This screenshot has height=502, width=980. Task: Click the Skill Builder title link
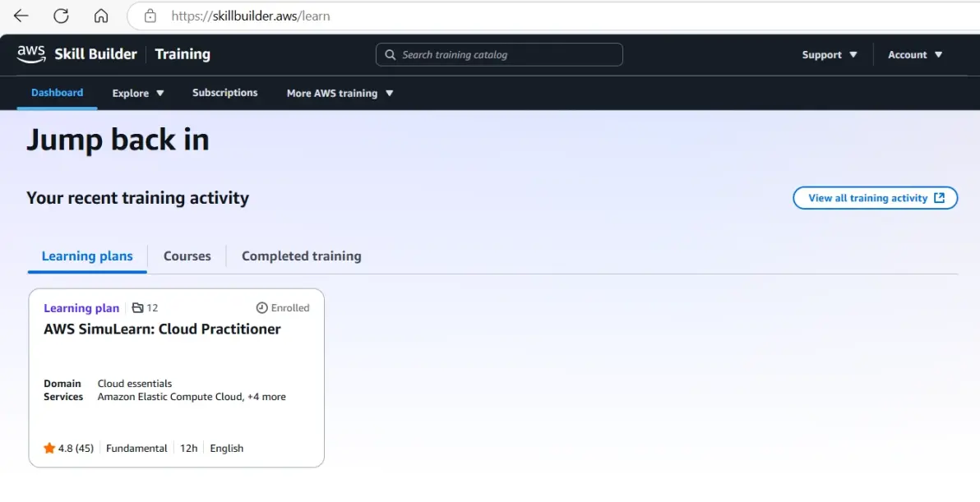[x=95, y=54]
